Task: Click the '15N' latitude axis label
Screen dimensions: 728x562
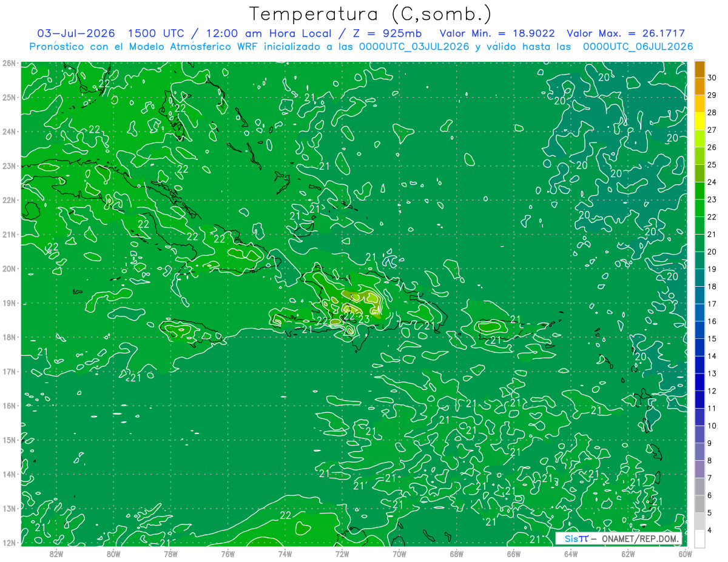Action: pyautogui.click(x=8, y=440)
